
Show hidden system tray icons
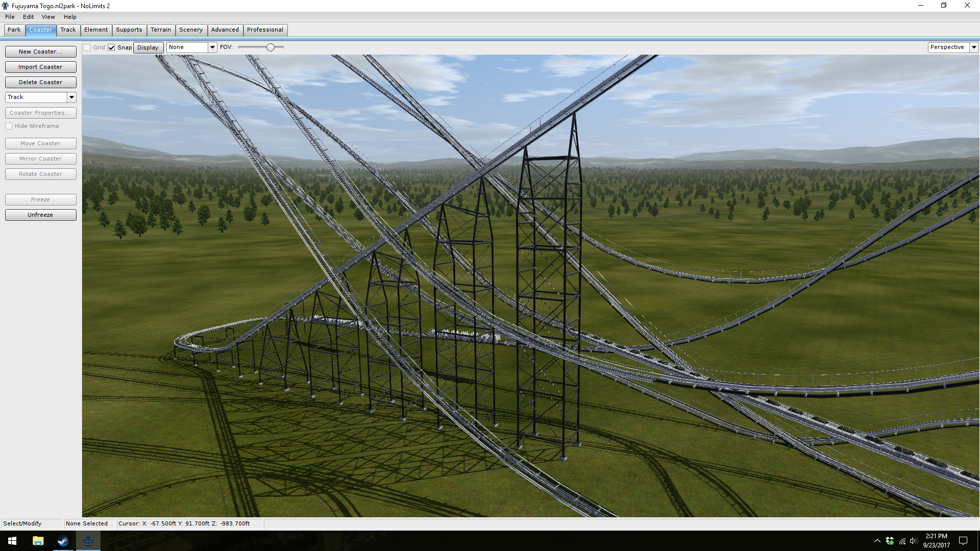click(877, 541)
